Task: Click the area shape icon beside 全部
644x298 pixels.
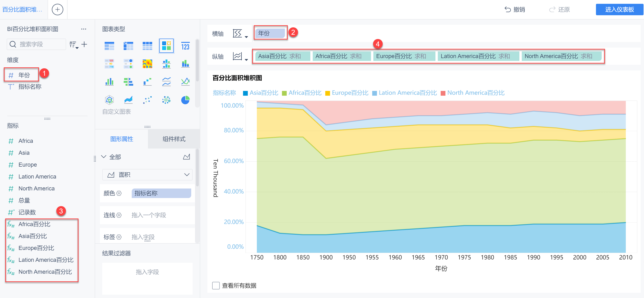Action: [x=186, y=157]
